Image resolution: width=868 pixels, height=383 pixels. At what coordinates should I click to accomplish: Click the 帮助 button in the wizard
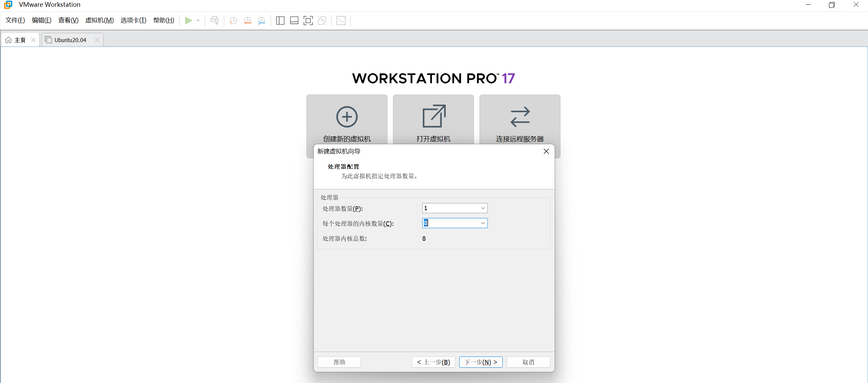pyautogui.click(x=339, y=362)
